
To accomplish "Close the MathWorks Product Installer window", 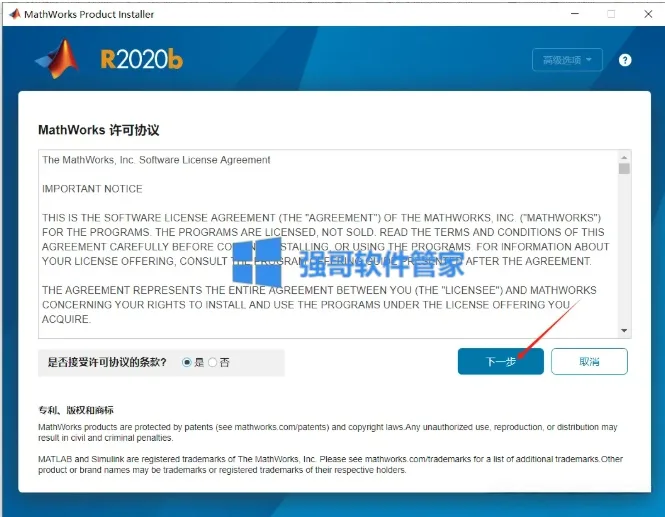I will tap(648, 14).
